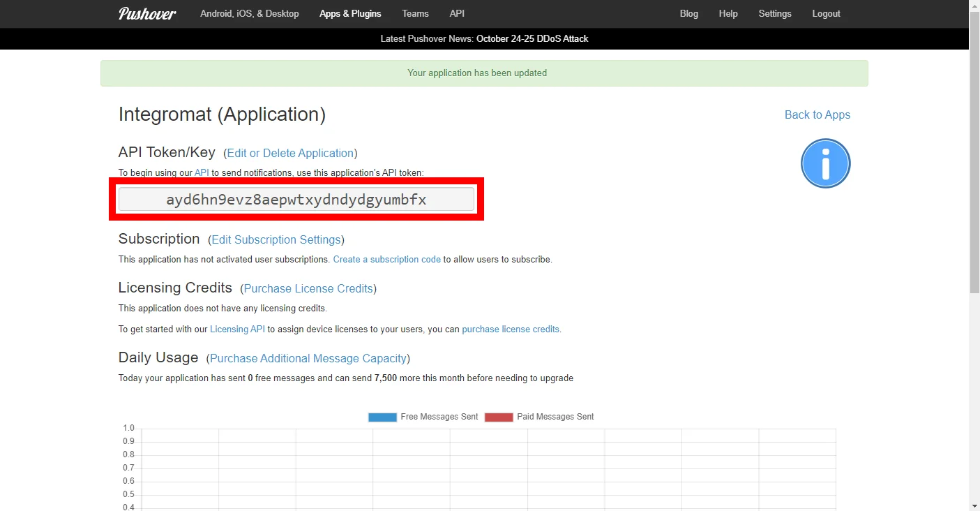The width and height of the screenshot is (980, 511).
Task: Go Back to Apps
Action: tap(817, 114)
